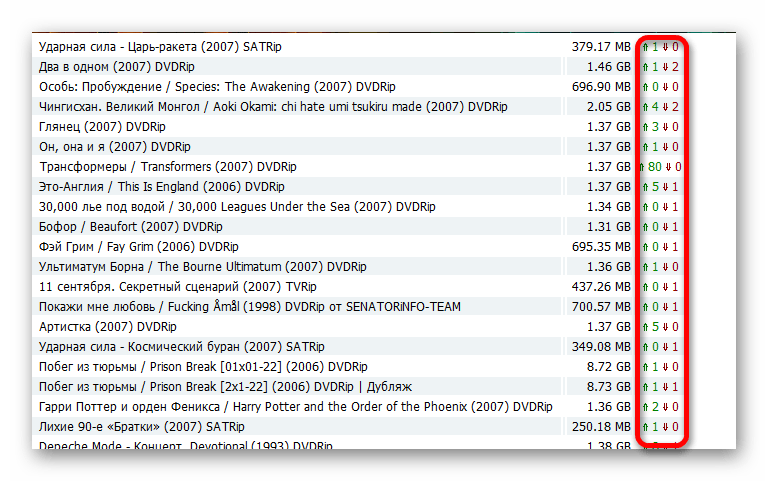Open Покажи мне любовь SENATORiNFO-TEAM release
The width and height of the screenshot is (768, 481).
(250, 307)
